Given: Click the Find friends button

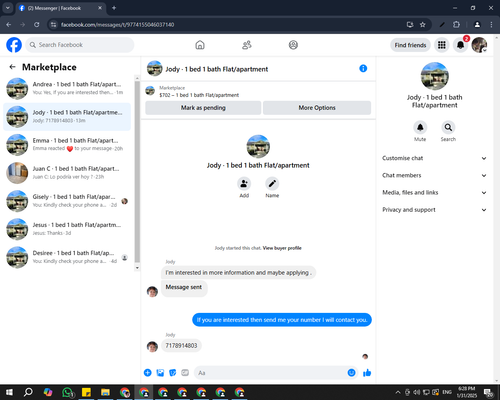Looking at the screenshot, I should tap(410, 45).
